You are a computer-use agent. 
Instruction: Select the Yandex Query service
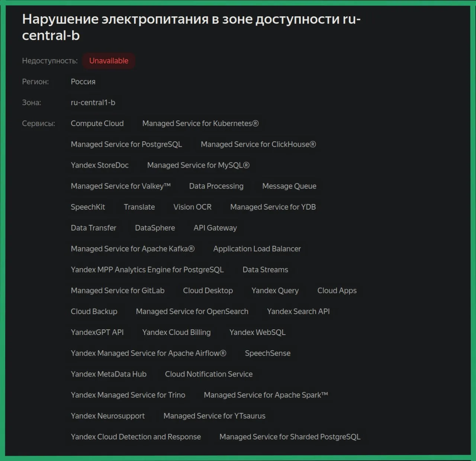pyautogui.click(x=275, y=290)
